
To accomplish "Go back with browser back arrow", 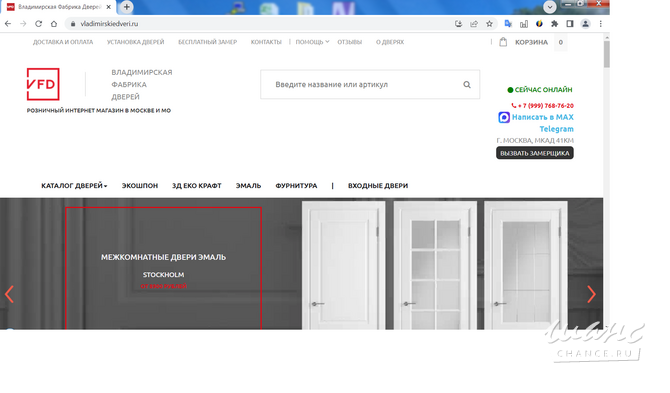I will click(x=8, y=24).
